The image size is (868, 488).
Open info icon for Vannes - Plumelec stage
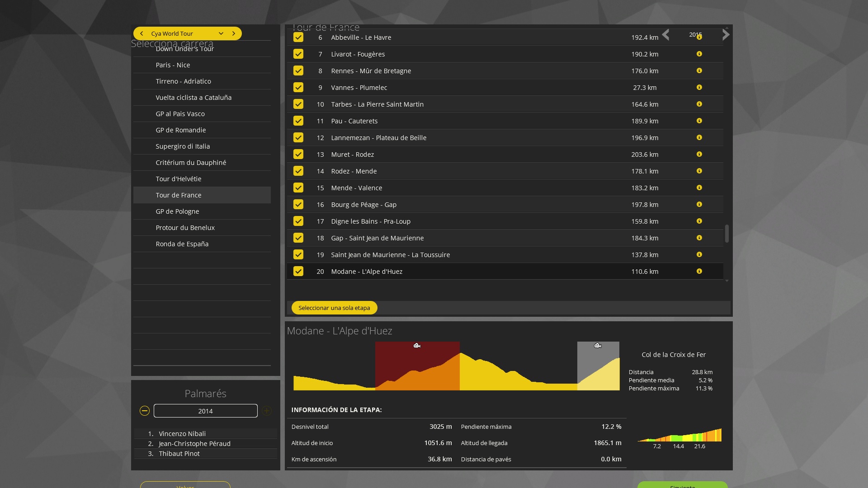click(x=699, y=87)
